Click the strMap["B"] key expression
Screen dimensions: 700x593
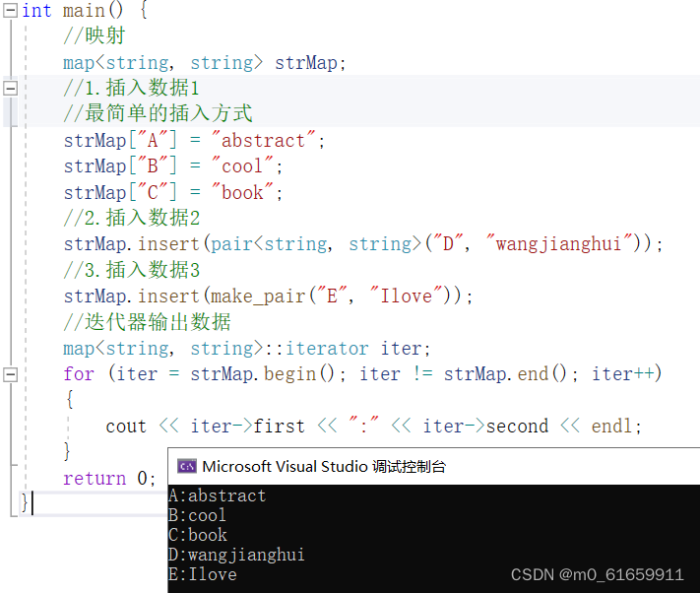pyautogui.click(x=120, y=166)
